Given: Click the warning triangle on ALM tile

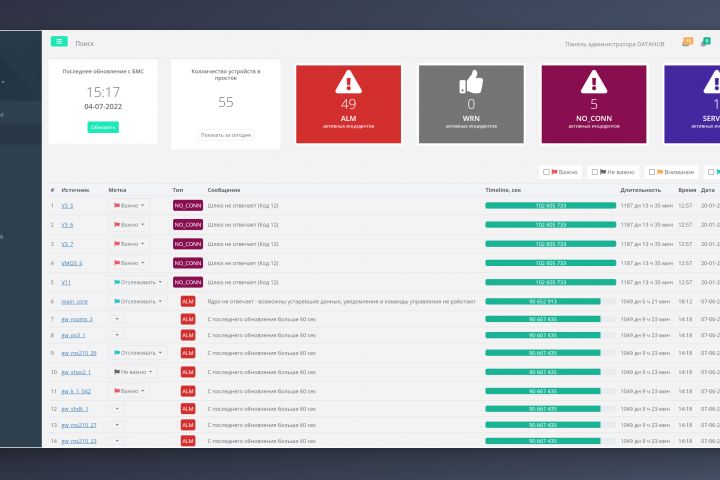Looking at the screenshot, I should 348,82.
